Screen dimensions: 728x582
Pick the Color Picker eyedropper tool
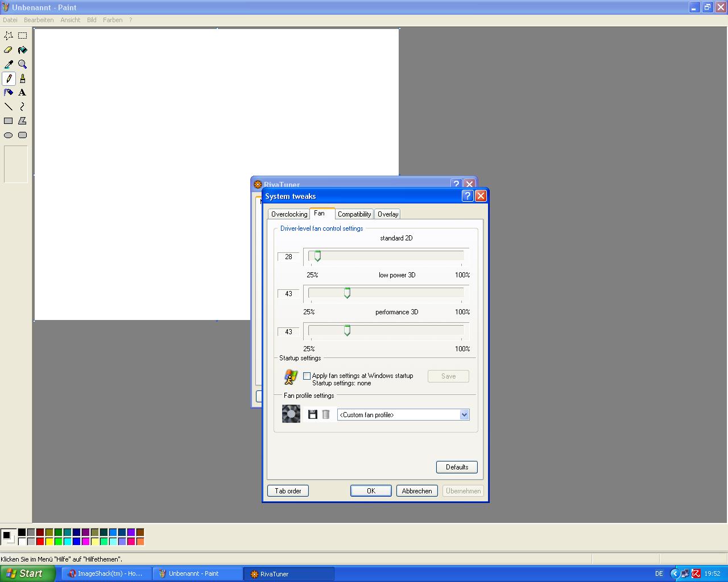tap(9, 64)
